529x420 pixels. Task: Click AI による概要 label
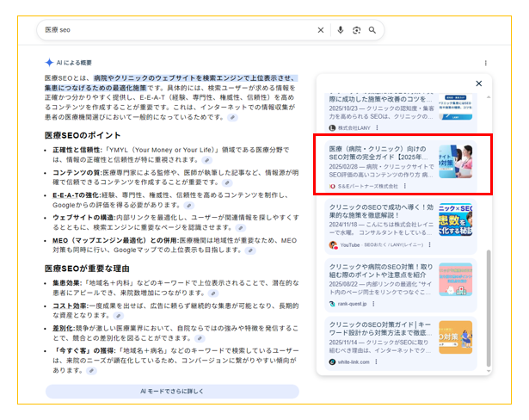(x=74, y=63)
